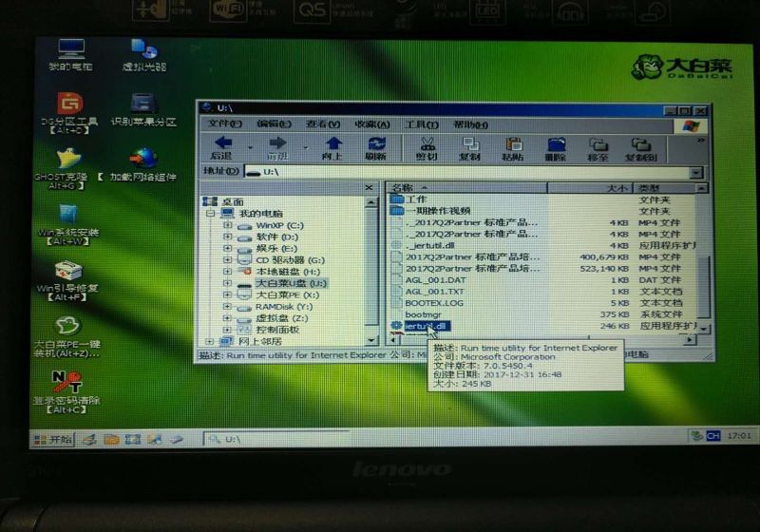760x532 pixels.
Task: Launch 大白菜PE一键装机 desktop shortcut
Action: [66, 336]
